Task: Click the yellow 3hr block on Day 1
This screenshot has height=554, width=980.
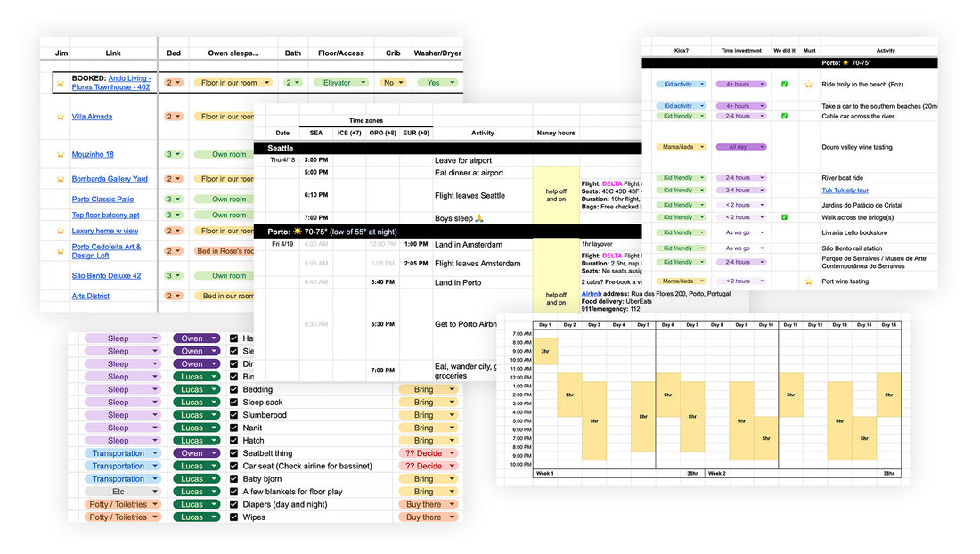Action: (545, 351)
